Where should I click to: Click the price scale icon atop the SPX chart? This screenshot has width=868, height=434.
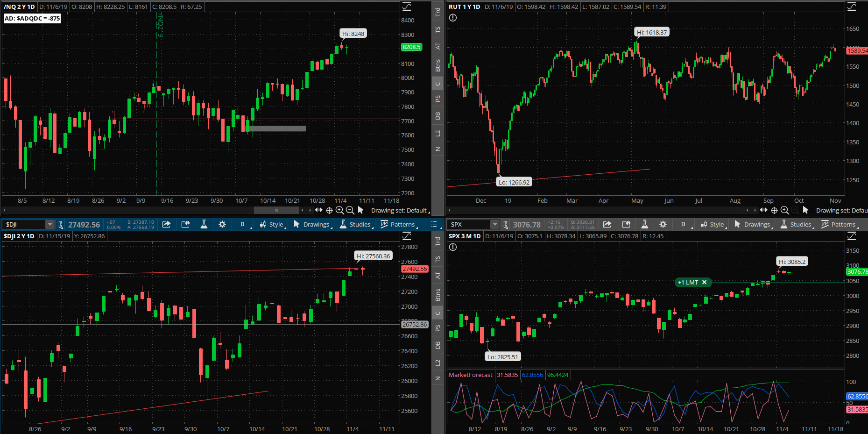pos(852,236)
